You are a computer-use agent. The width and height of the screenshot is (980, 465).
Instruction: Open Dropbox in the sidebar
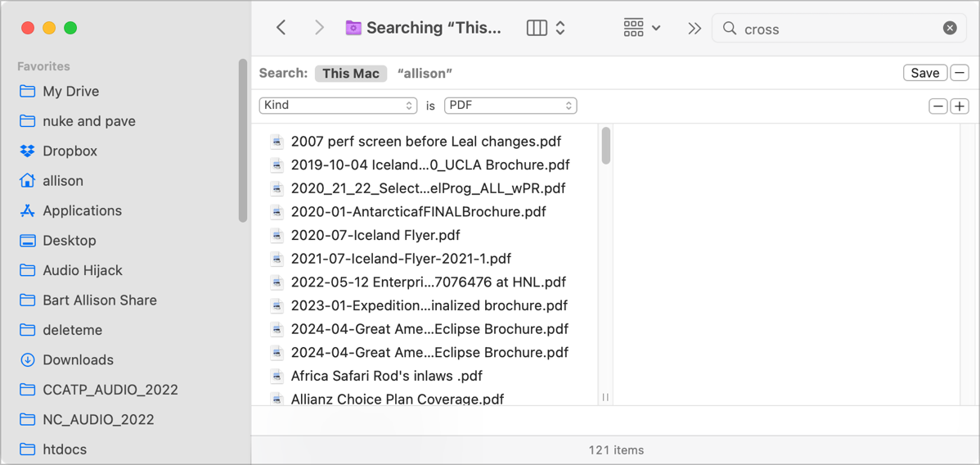(x=70, y=151)
